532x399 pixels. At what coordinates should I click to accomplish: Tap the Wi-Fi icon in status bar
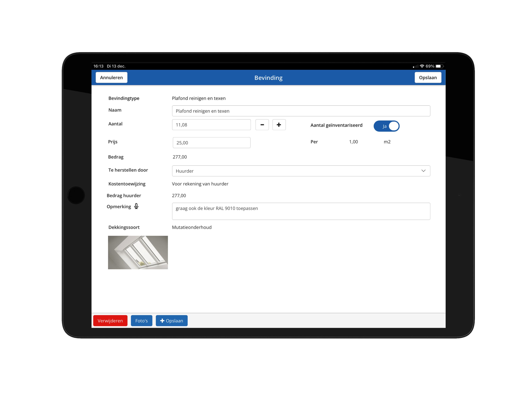tap(422, 66)
